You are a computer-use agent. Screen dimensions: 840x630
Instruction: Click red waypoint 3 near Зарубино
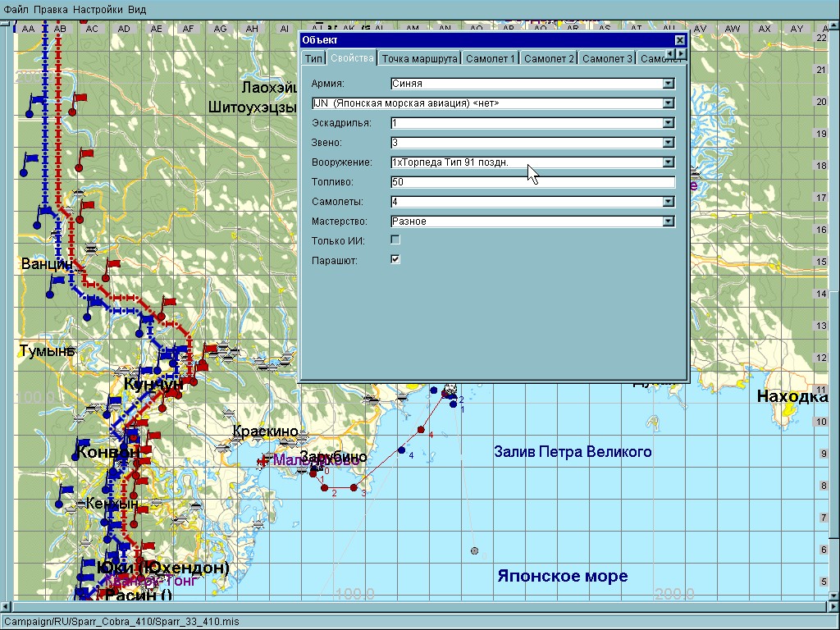pos(354,488)
